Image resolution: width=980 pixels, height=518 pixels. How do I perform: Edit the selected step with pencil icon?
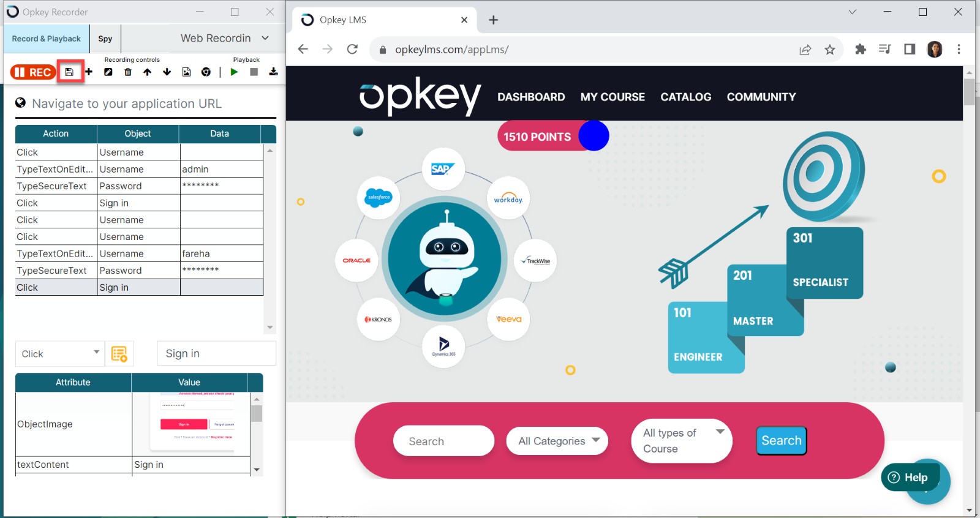pyautogui.click(x=108, y=72)
